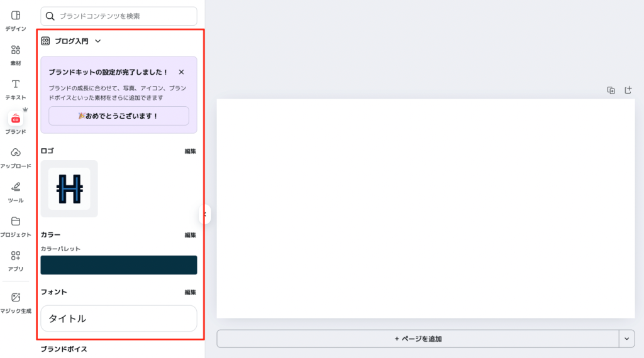
Task: Open the アプリ (Apps) sidebar icon
Action: click(16, 256)
